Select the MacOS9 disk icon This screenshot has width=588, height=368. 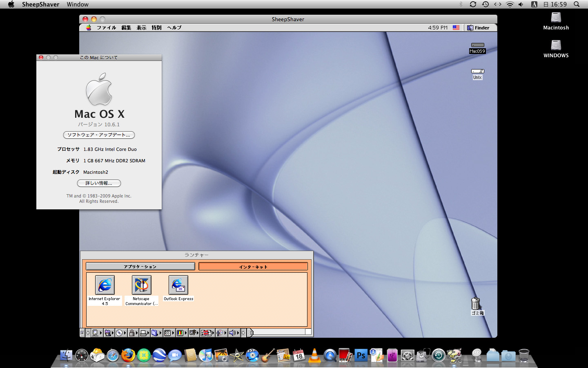coord(477,48)
